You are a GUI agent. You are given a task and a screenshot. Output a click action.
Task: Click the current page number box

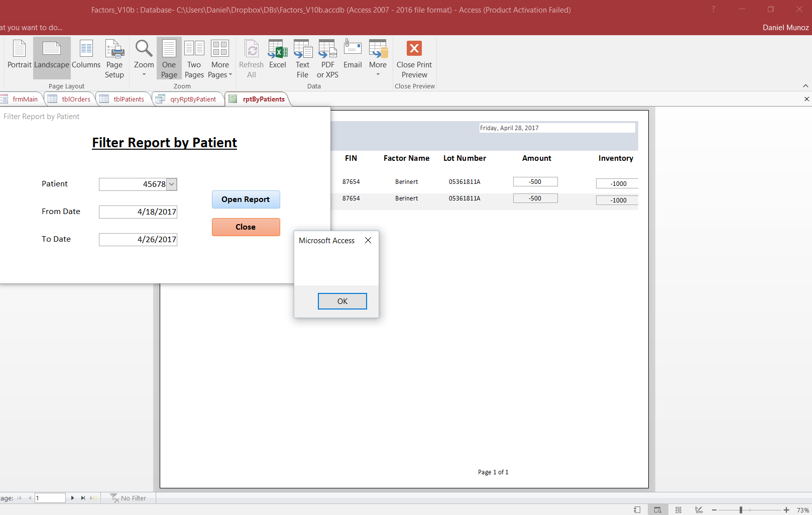point(50,498)
